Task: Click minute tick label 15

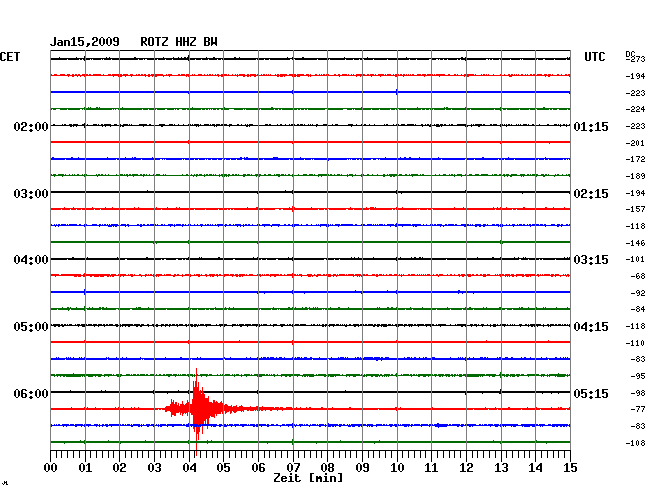Action: (x=570, y=468)
